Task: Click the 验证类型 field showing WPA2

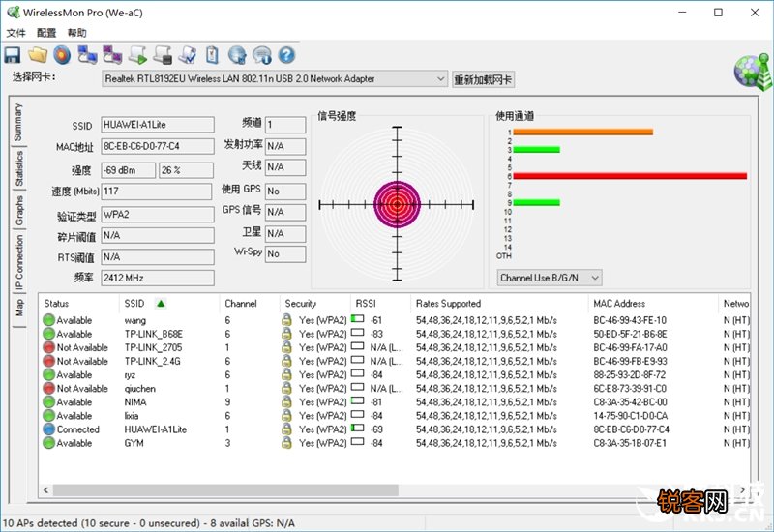Action: point(158,215)
